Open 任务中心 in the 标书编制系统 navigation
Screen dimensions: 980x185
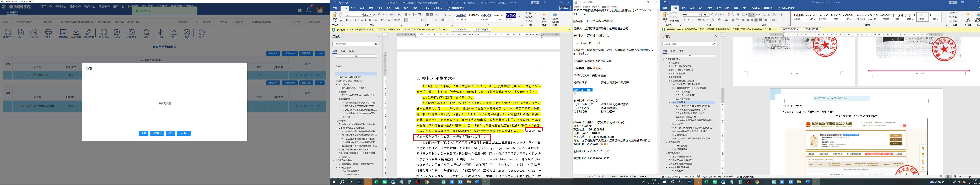[x=61, y=7]
